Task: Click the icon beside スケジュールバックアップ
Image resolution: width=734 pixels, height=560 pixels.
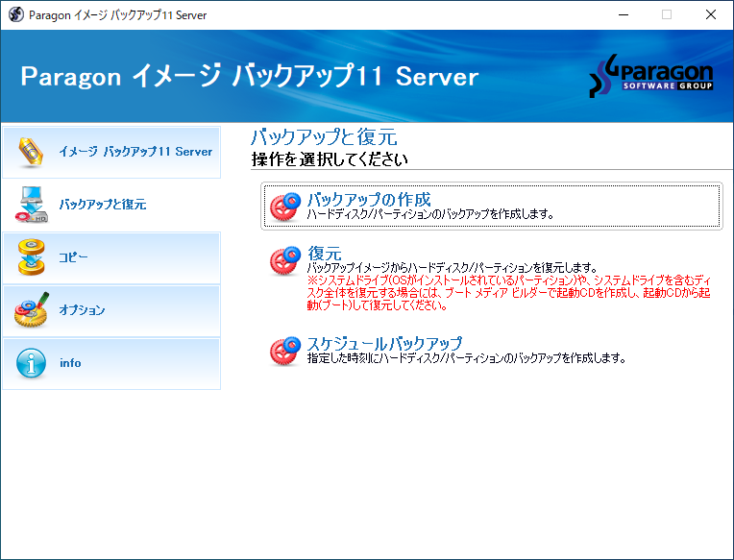Action: (x=285, y=351)
